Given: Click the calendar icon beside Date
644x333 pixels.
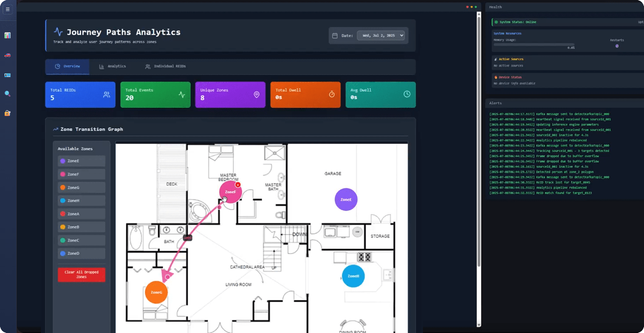Looking at the screenshot, I should point(335,36).
